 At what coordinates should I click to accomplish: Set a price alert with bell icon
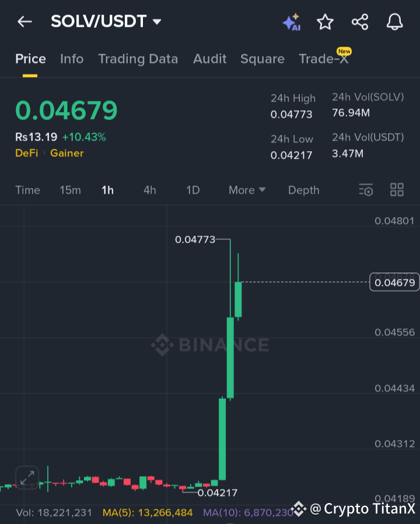[394, 22]
